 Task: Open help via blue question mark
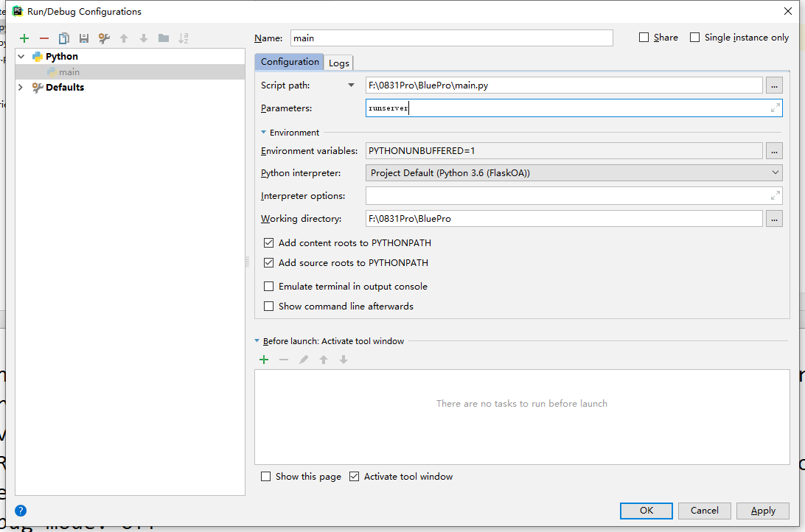[21, 511]
